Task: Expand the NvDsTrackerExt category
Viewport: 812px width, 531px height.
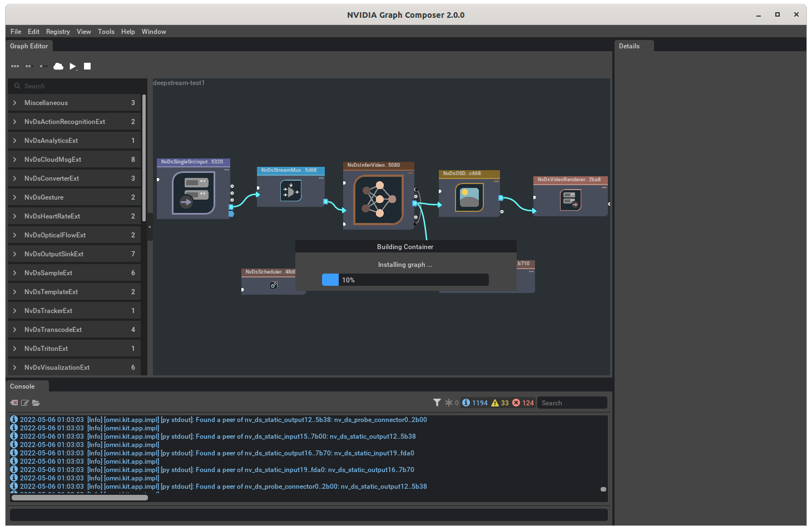Action: tap(14, 310)
